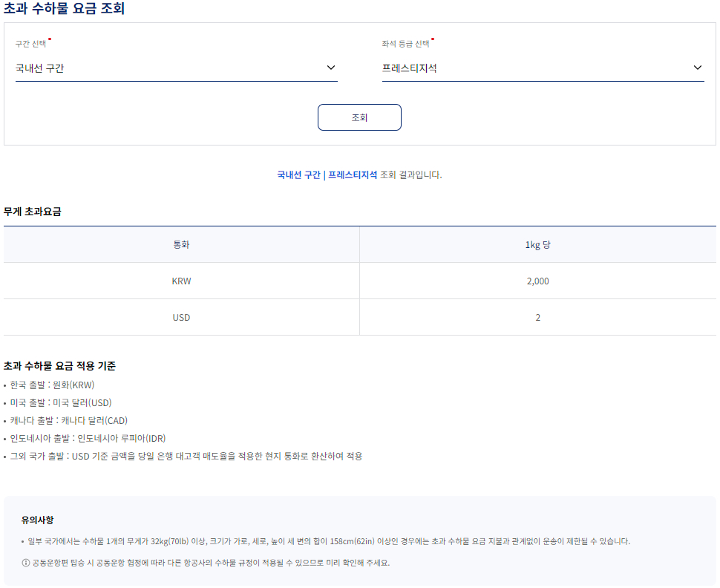Click the 2,000 fee value cell
Viewport: 720px width, 588px height.
[539, 281]
